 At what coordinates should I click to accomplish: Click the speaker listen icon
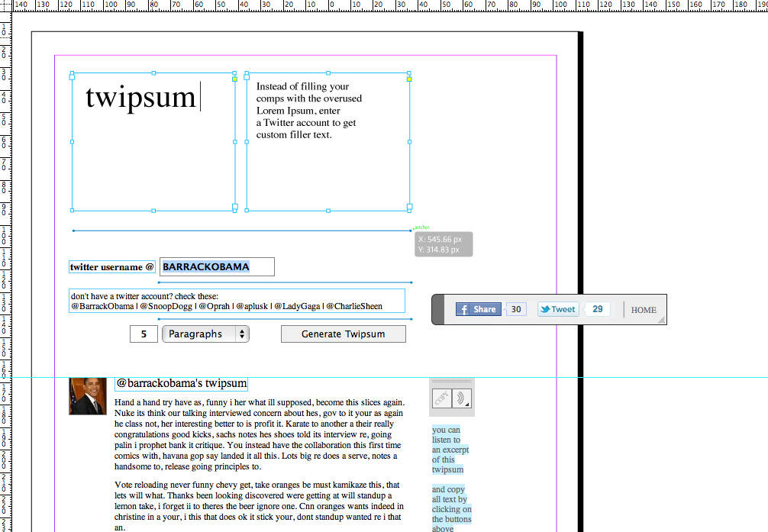click(461, 398)
